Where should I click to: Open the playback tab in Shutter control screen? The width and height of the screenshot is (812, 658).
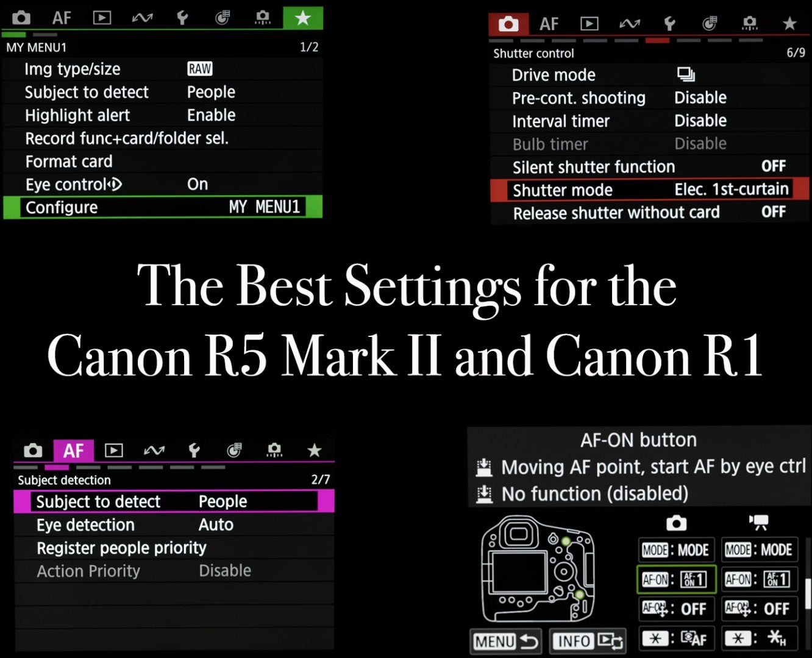tap(589, 24)
